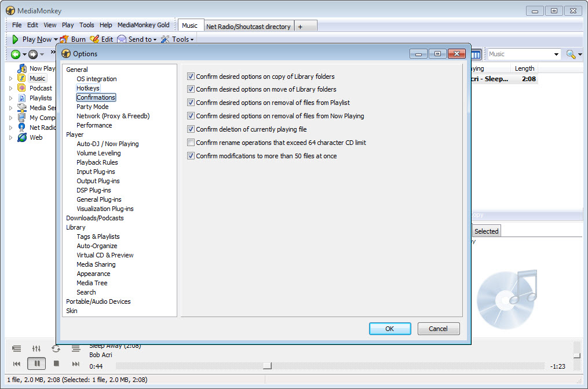The image size is (588, 389).
Task: Enable confirm rename exceeding 64 character CD limit
Action: click(191, 143)
